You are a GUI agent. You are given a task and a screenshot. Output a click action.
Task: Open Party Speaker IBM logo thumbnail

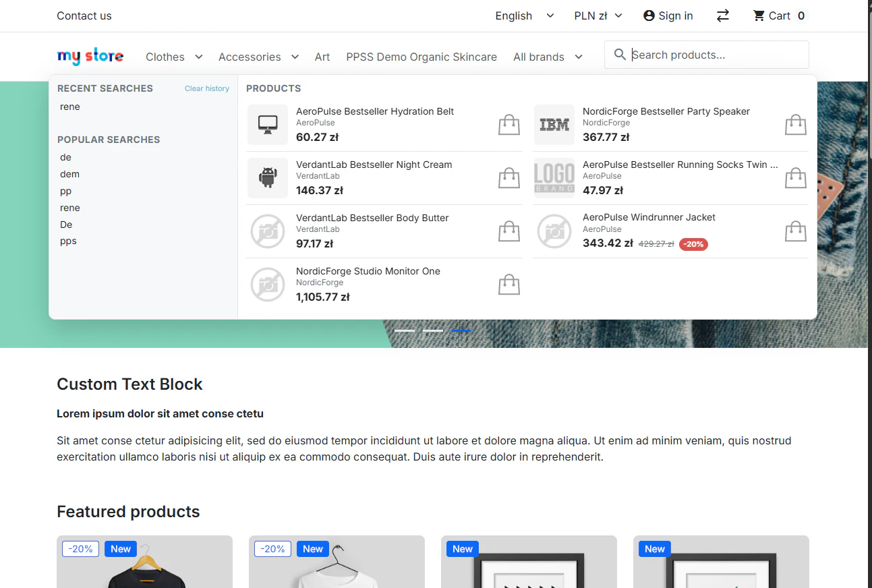(x=554, y=125)
